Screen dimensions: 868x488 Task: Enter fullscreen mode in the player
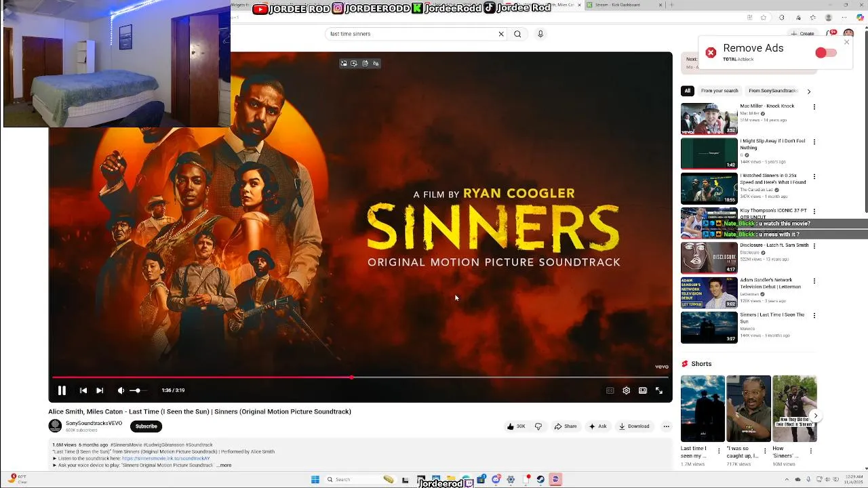pos(658,390)
